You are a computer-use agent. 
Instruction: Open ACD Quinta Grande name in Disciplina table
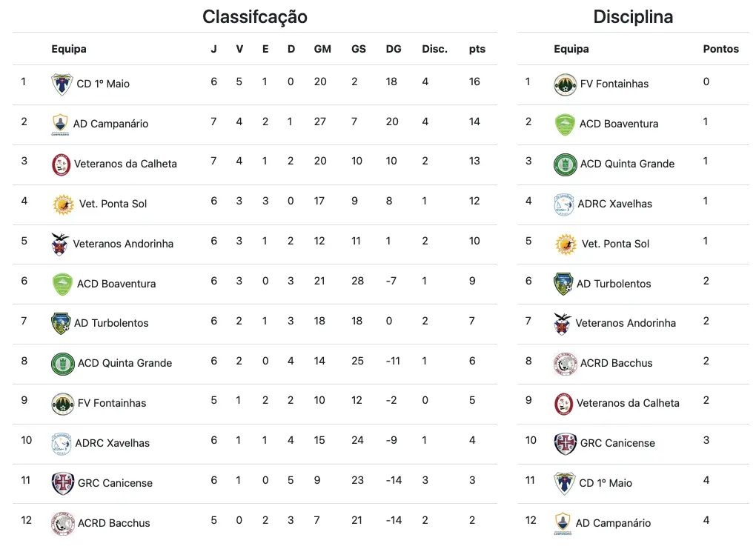pyautogui.click(x=627, y=164)
